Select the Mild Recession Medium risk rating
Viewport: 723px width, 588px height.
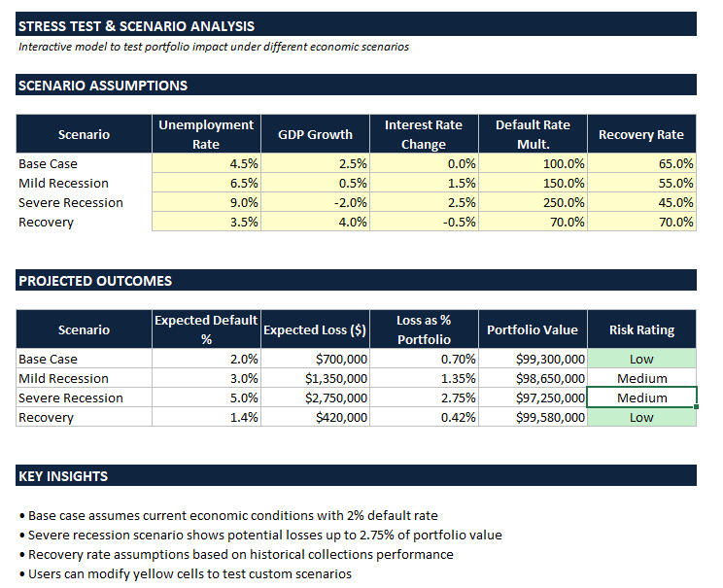point(641,379)
